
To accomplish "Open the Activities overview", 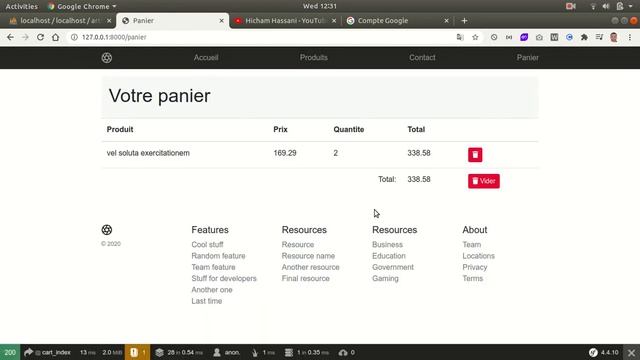I will 21,6.
